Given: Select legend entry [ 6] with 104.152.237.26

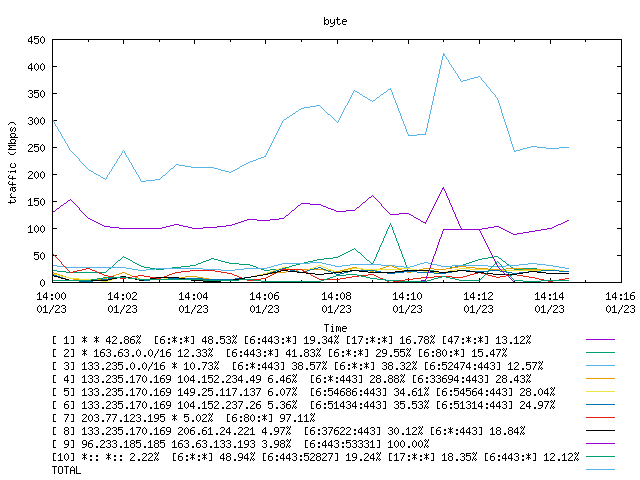Looking at the screenshot, I should click(x=304, y=405).
